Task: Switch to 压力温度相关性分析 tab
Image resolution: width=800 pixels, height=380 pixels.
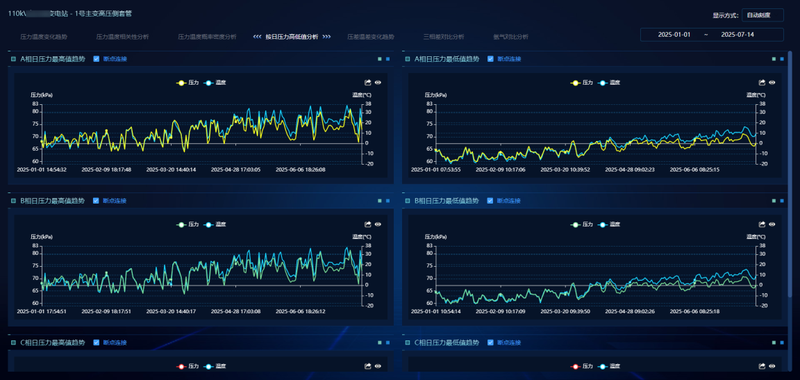Action: pos(122,37)
